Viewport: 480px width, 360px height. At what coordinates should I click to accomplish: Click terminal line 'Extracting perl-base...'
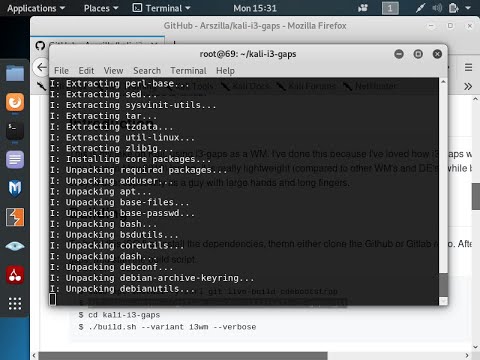120,83
